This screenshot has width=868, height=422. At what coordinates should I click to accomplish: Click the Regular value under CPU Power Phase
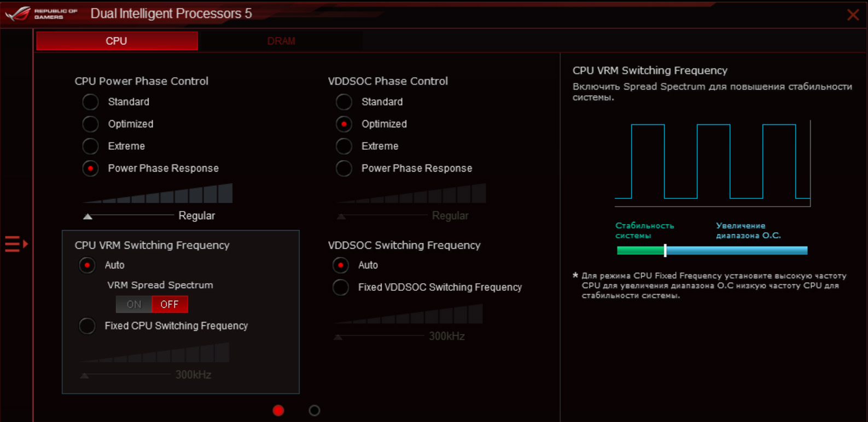pyautogui.click(x=197, y=216)
